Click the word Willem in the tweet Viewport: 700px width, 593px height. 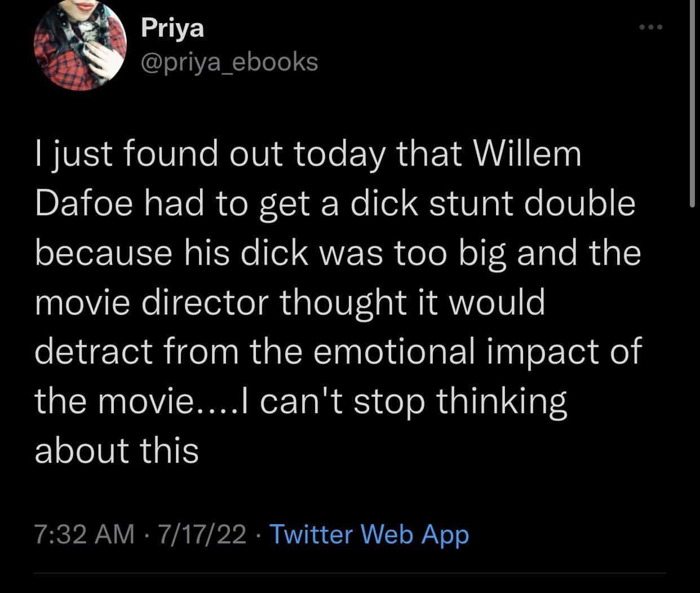click(529, 154)
